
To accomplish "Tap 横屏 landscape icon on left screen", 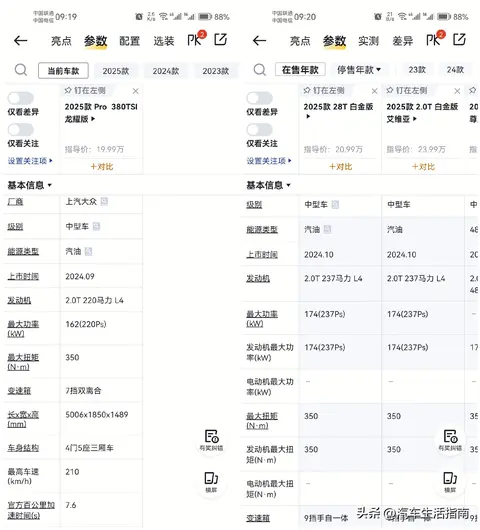I will point(212,482).
